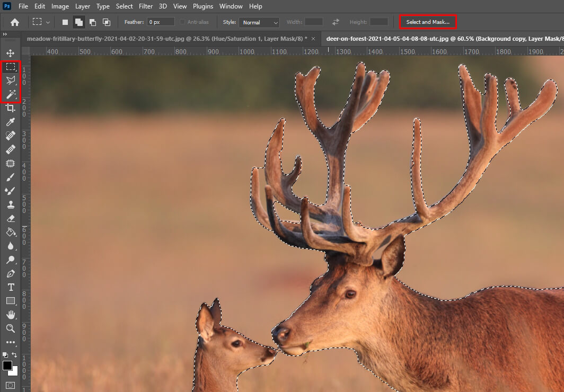Click the Feather value field

pos(161,22)
